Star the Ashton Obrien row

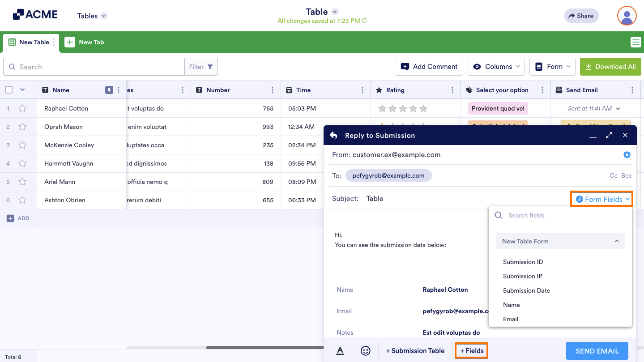tap(22, 200)
